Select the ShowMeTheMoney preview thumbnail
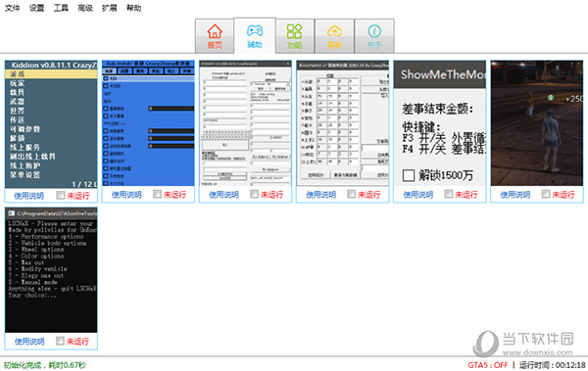Screen dimensions: 588x371 439,123
